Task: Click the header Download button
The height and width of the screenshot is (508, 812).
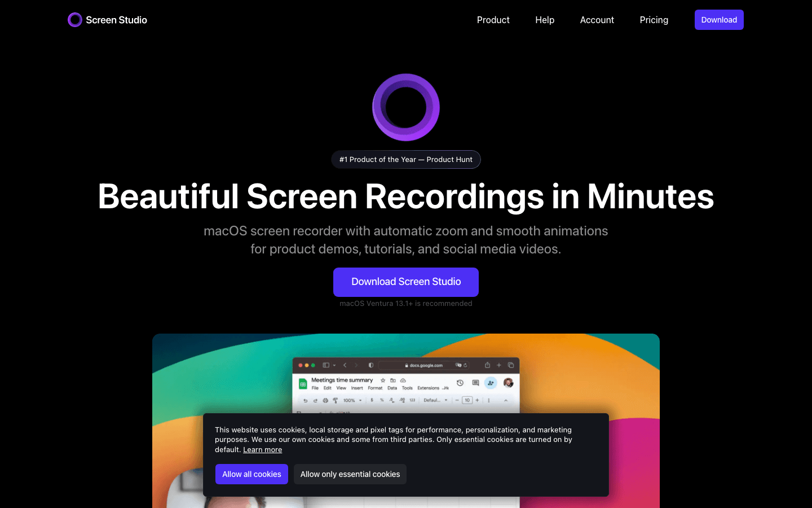Action: point(719,20)
